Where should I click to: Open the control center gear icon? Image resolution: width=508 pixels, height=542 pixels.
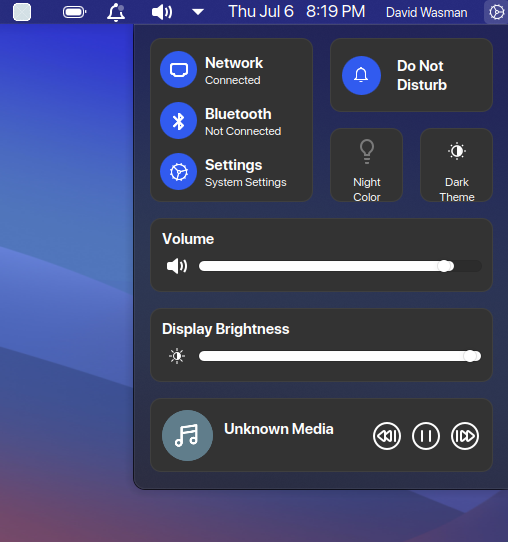pos(496,12)
